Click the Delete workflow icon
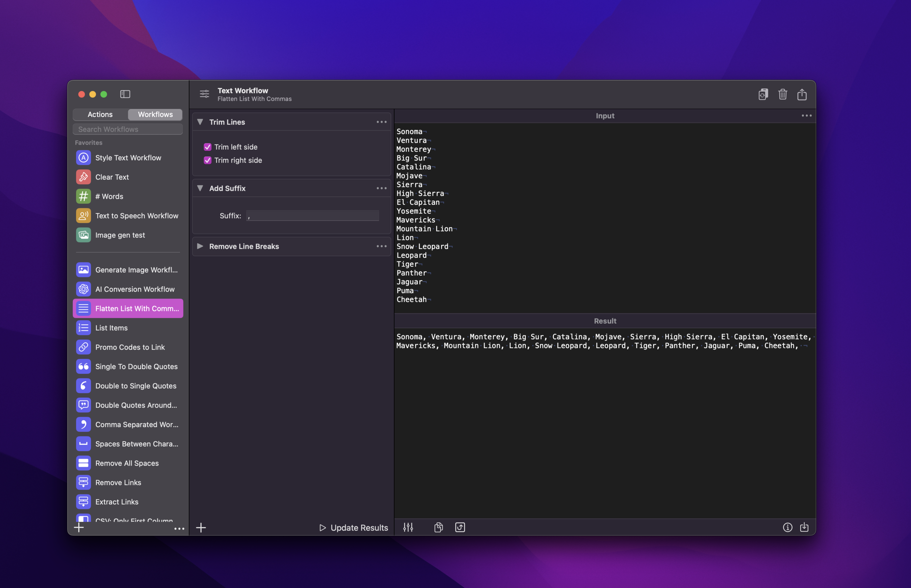Viewport: 911px width, 588px height. 782,94
